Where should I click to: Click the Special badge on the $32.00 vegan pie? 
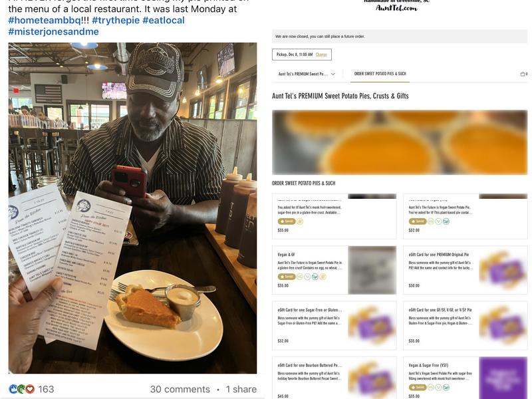tap(418, 221)
